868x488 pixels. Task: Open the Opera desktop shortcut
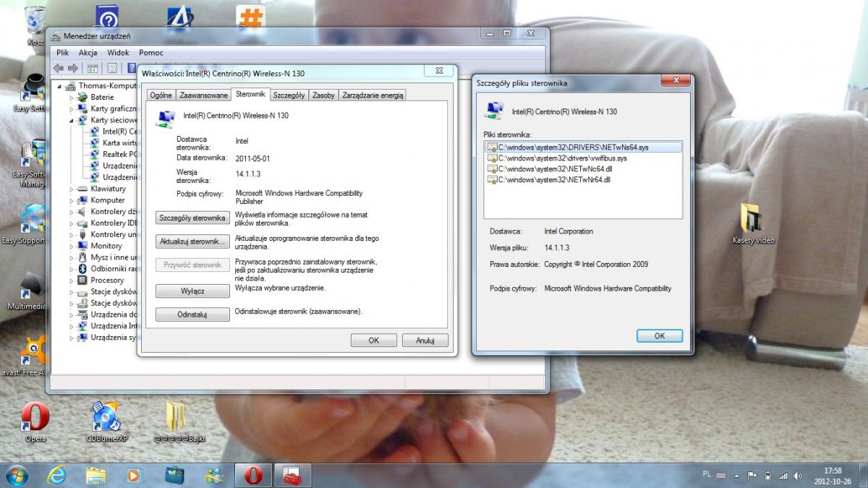[35, 421]
